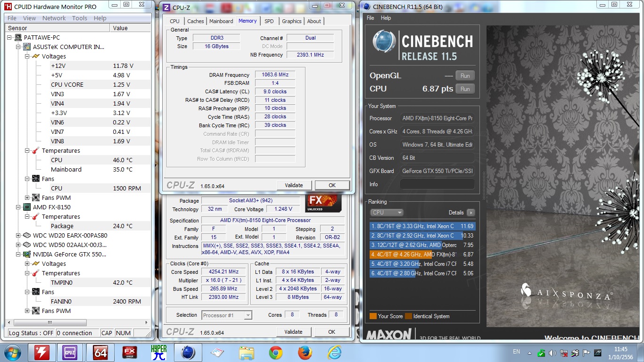644x362 pixels.
Task: Open the Windows Start menu orb
Action: (12, 352)
